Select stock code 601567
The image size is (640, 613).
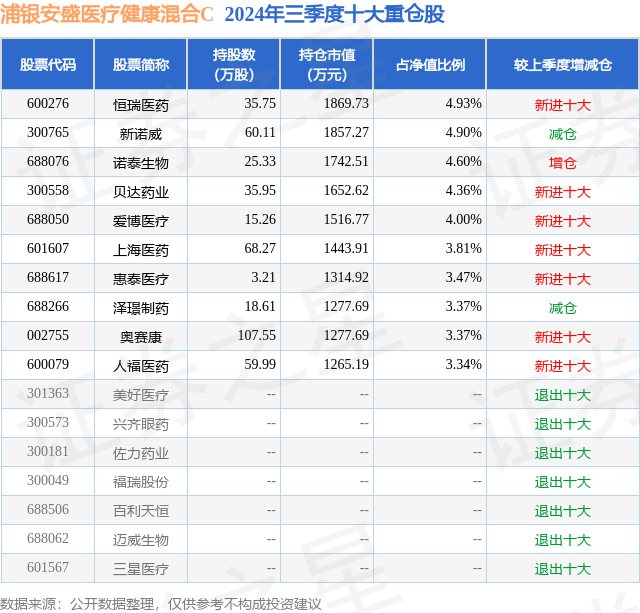(x=48, y=567)
